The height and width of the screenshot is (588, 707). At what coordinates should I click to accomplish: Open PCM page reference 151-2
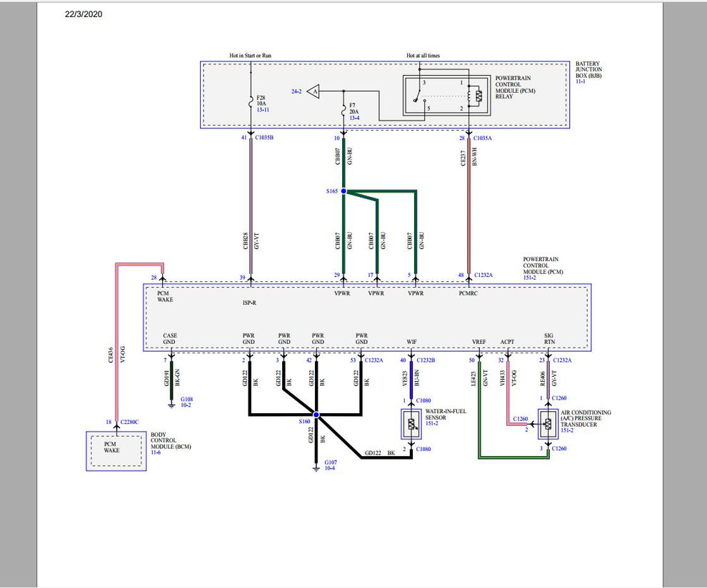point(531,276)
